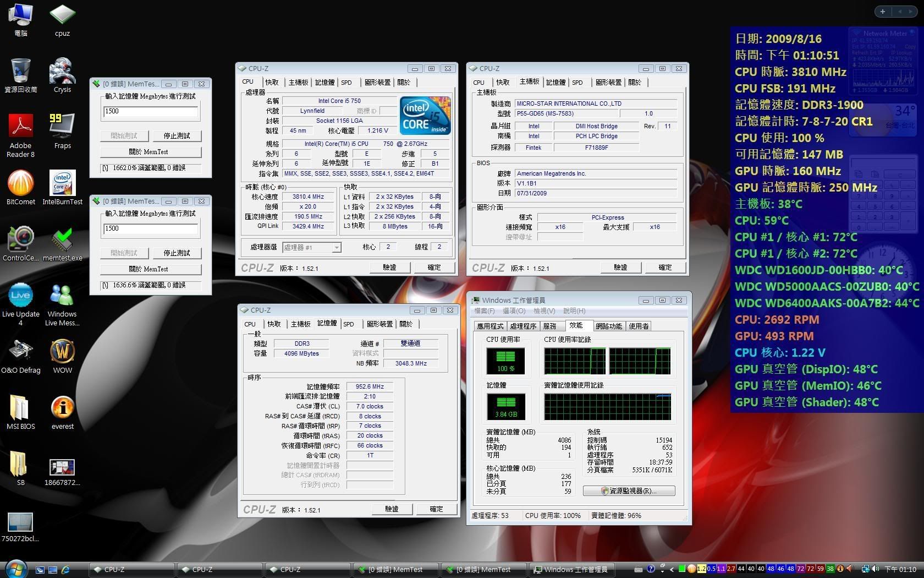Select CPU tab in mainboard CPU-Z window
The image size is (924, 578).
[x=479, y=83]
